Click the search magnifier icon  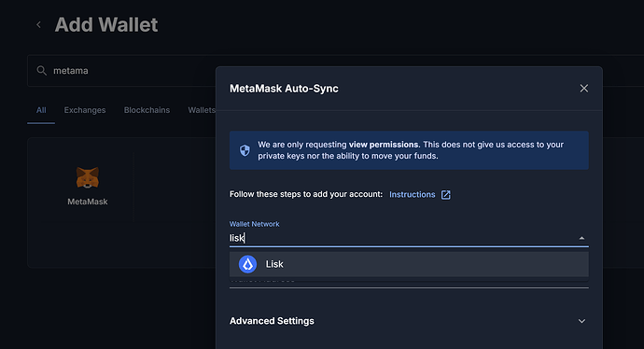(x=41, y=71)
